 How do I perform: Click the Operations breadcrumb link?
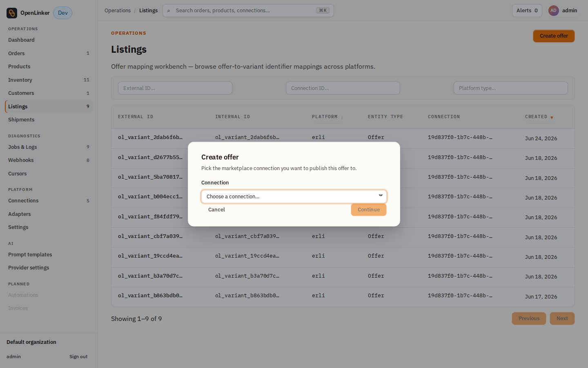point(118,11)
